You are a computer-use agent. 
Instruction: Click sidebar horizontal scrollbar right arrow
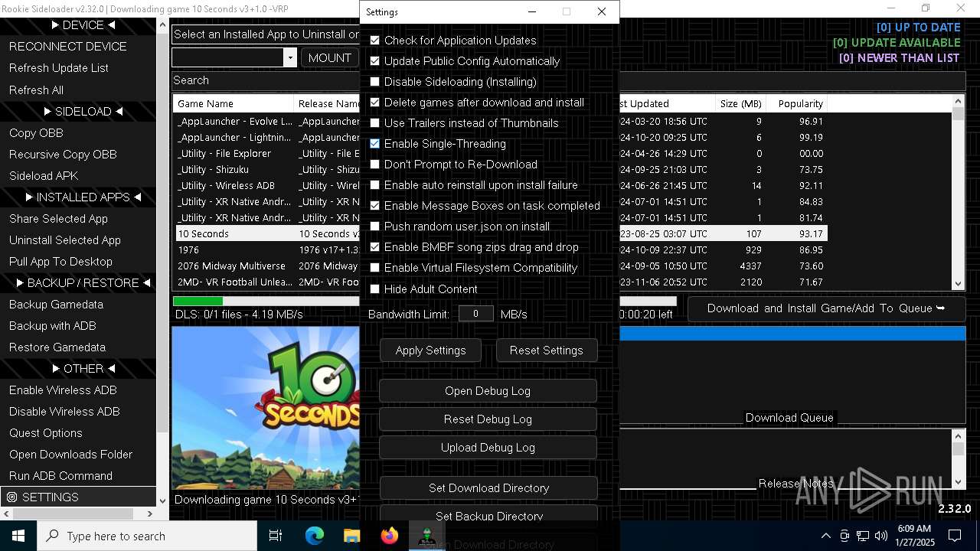(150, 514)
